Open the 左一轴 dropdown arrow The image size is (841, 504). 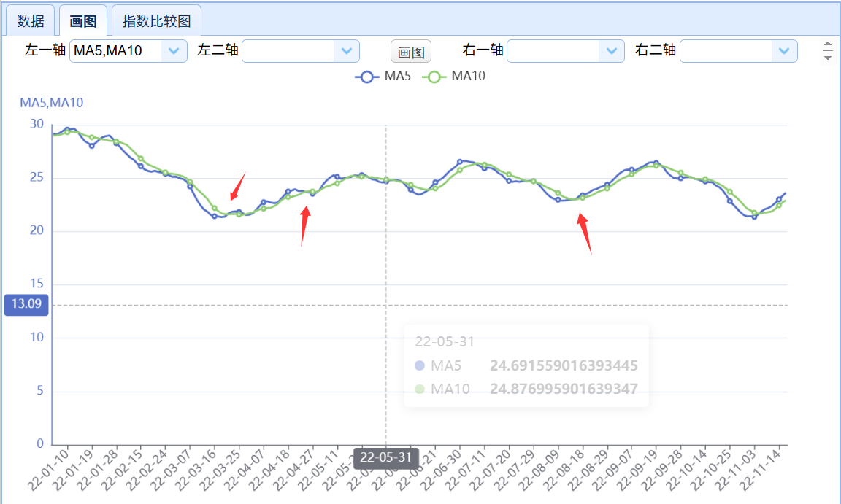174,51
